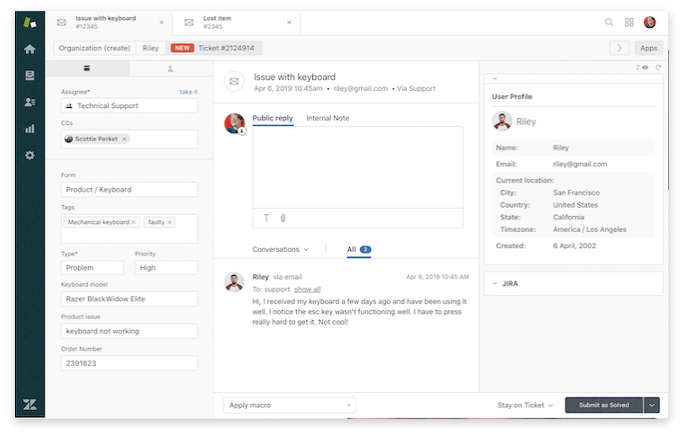
Task: Open the Conversations filter dropdown
Action: [280, 249]
